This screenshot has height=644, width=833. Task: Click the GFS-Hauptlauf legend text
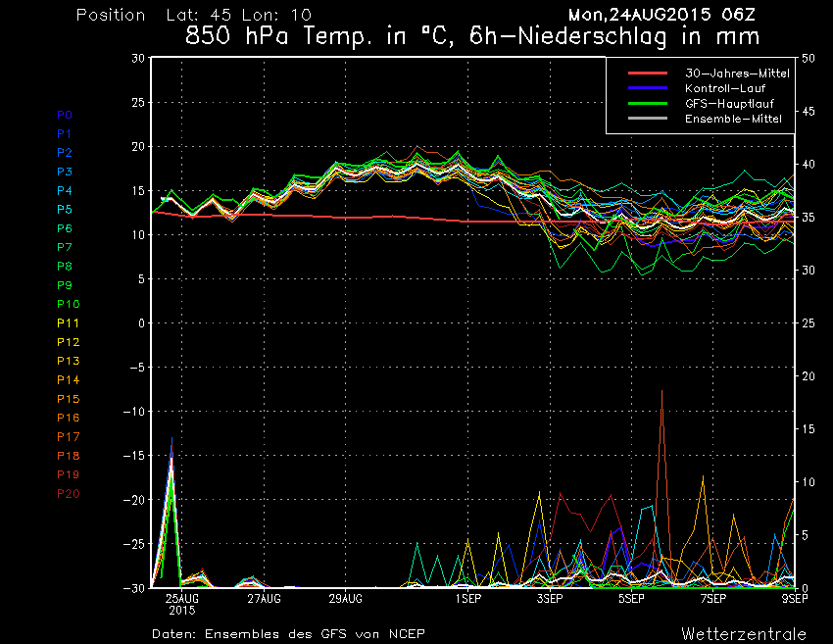[x=729, y=104]
